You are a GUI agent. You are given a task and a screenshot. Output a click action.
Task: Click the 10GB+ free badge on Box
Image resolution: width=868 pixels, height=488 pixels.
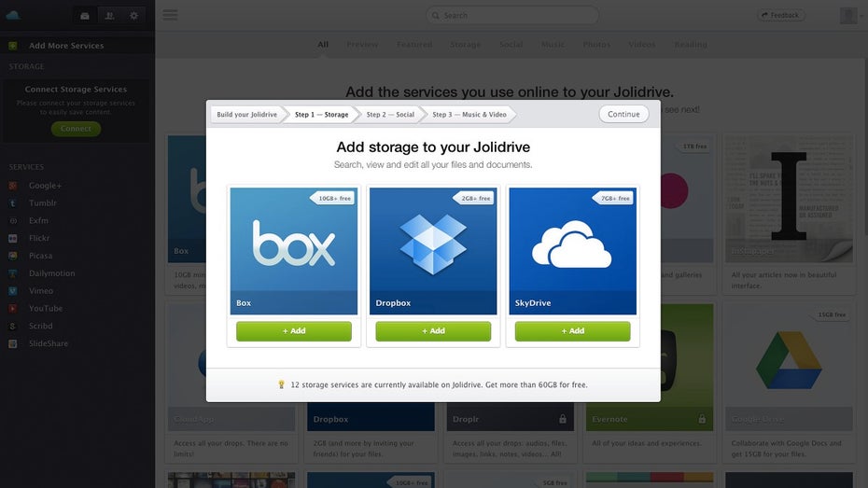[332, 198]
